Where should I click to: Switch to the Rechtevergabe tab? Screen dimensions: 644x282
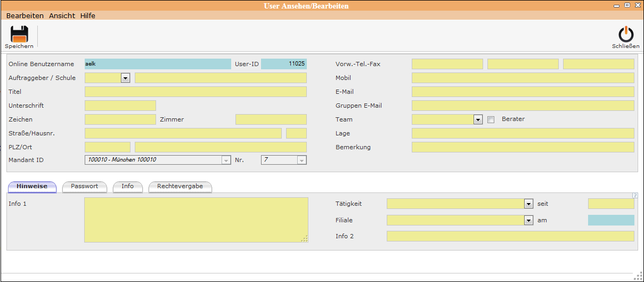pyautogui.click(x=181, y=187)
